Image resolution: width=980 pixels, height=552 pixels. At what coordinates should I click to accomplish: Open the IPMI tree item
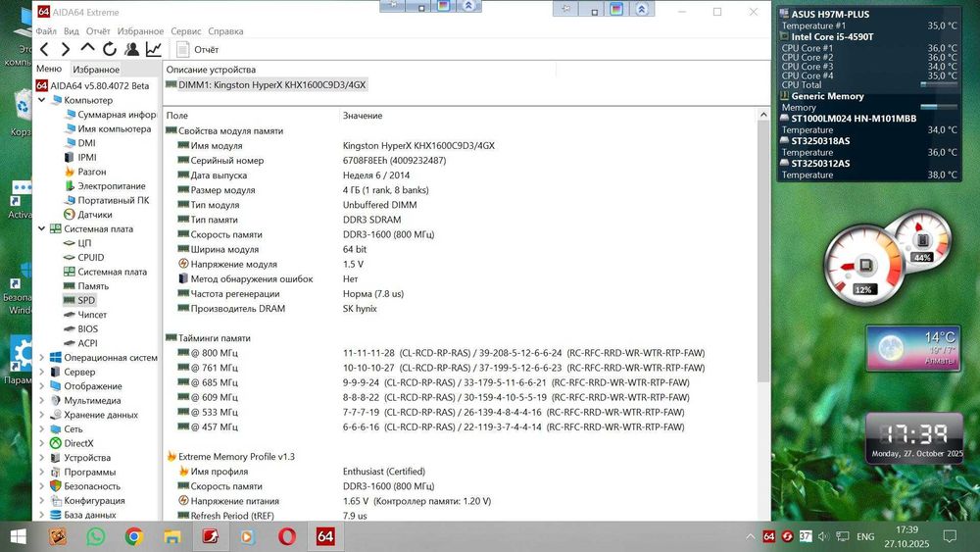click(80, 158)
